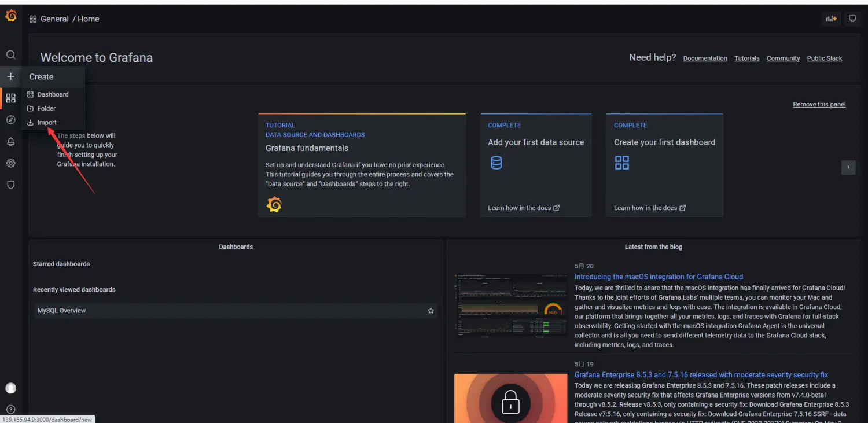
Task: Open the Documentation help link
Action: point(705,58)
